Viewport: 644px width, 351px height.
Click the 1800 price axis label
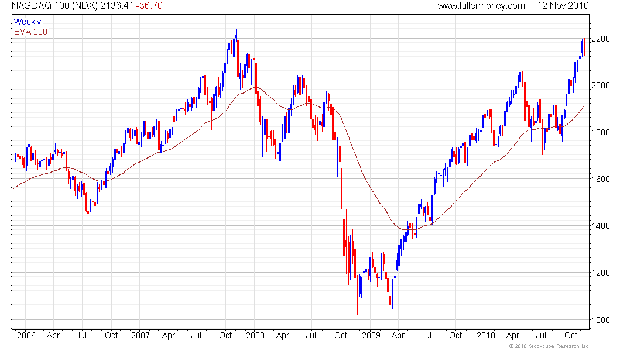tap(601, 132)
